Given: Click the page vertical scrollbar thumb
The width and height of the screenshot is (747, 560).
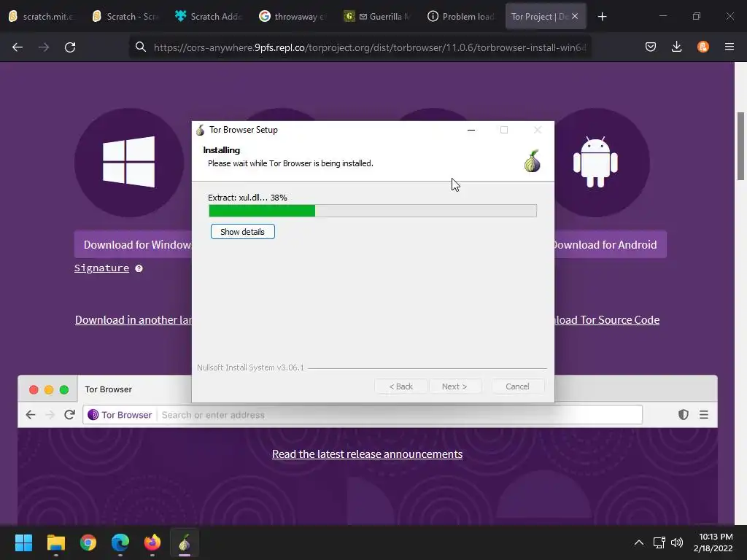Looking at the screenshot, I should 741,146.
